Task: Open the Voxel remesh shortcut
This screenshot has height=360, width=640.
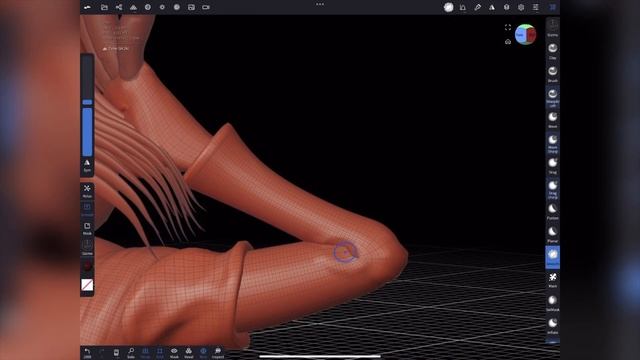Action: (x=189, y=353)
